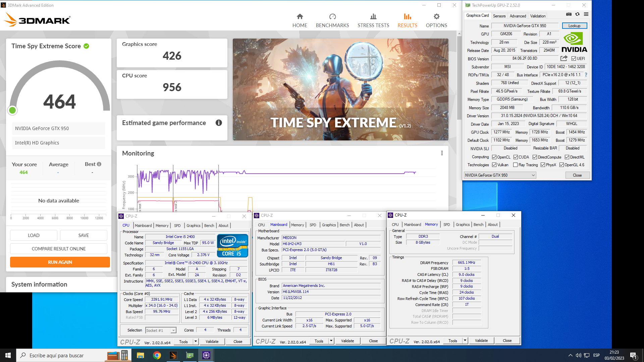This screenshot has width=644, height=362.
Task: Click the orange RUN AGAIN button
Action: coord(60,262)
